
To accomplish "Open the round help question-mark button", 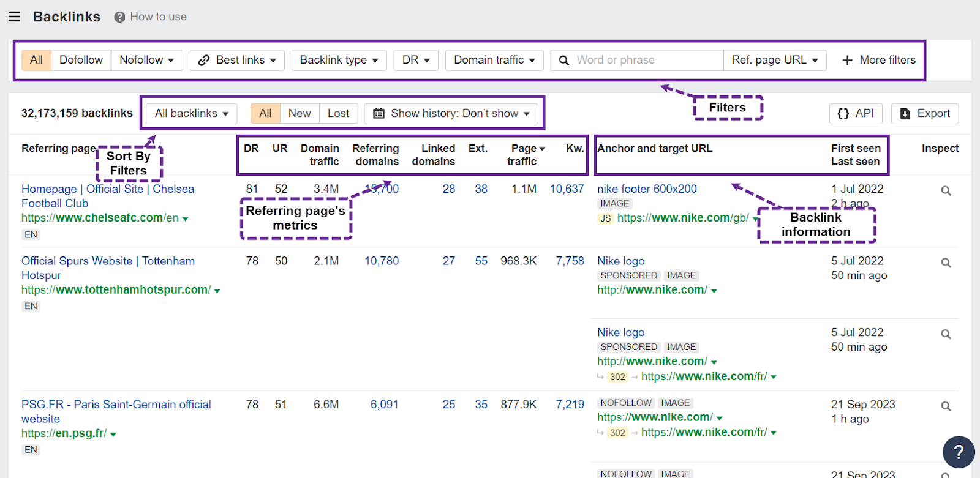I will point(958,452).
